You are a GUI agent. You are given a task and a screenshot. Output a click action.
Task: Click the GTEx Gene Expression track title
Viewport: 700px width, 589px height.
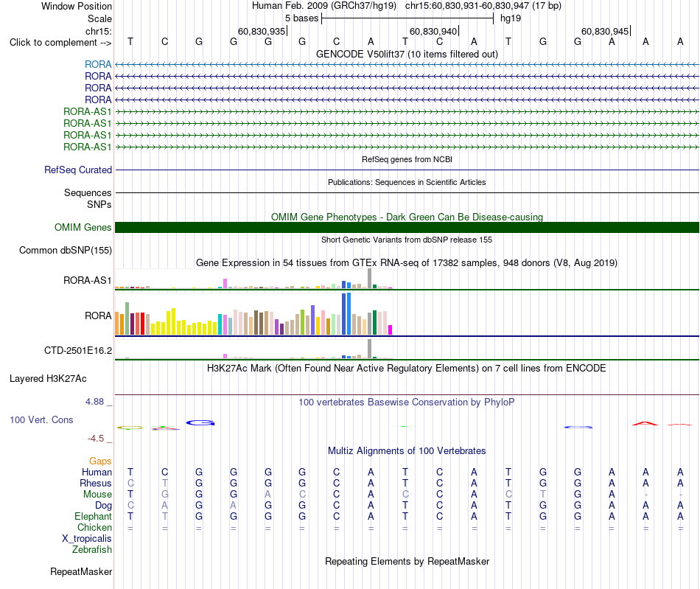(x=407, y=262)
